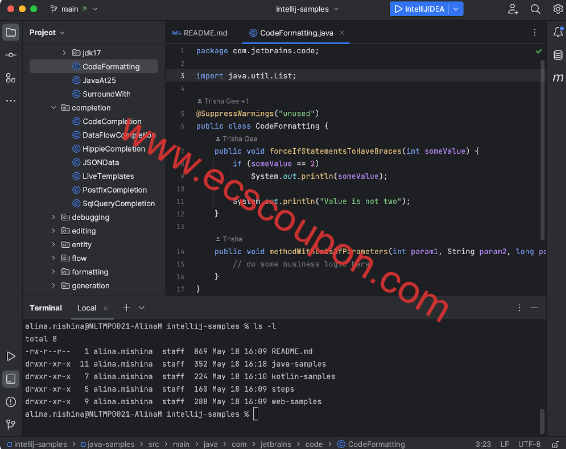
Task: Close the Local terminal tab
Action: (105, 308)
